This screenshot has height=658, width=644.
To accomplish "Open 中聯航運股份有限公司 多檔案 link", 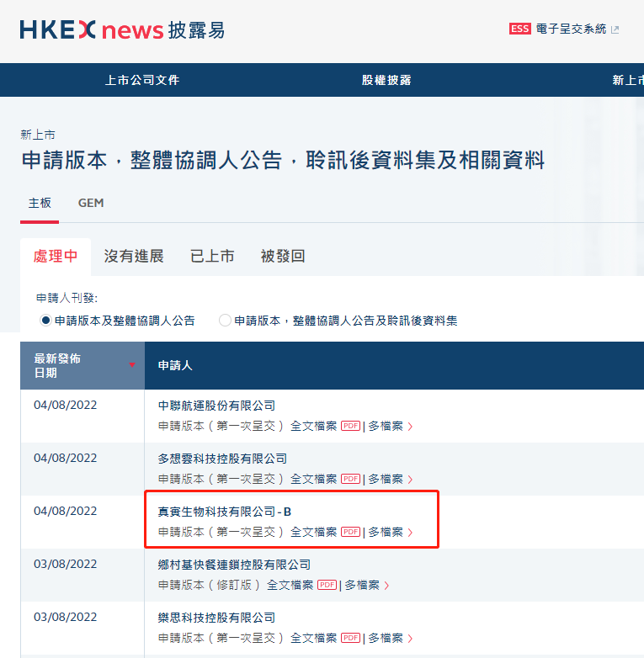I will [x=386, y=426].
